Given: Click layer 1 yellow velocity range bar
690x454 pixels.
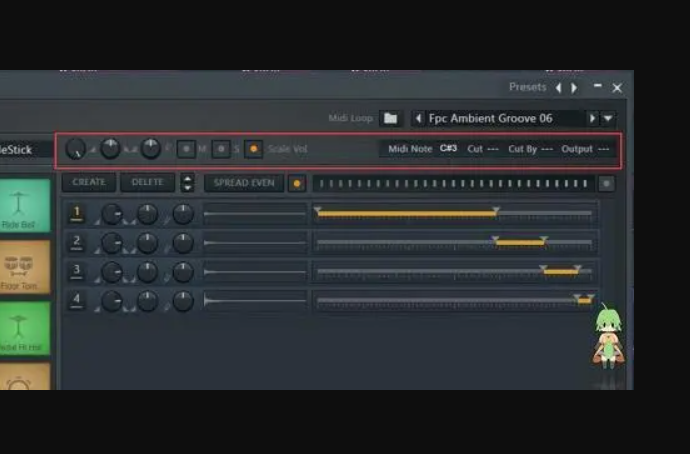Looking at the screenshot, I should coord(407,214).
